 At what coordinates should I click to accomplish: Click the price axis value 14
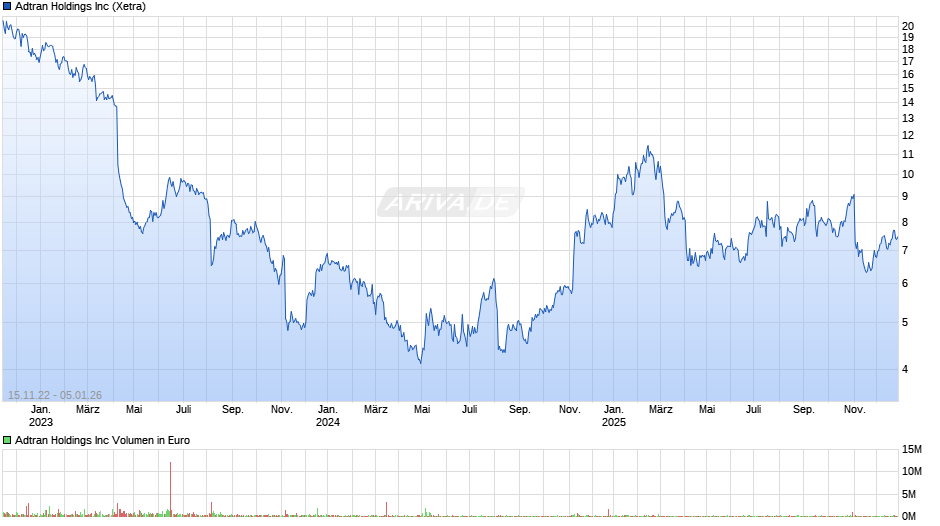pyautogui.click(x=908, y=103)
